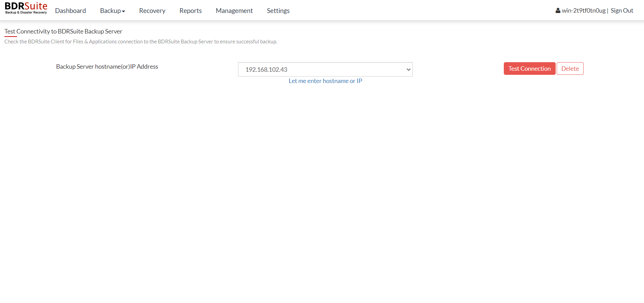Open the Dashboard page
This screenshot has width=644, height=303.
pos(71,11)
